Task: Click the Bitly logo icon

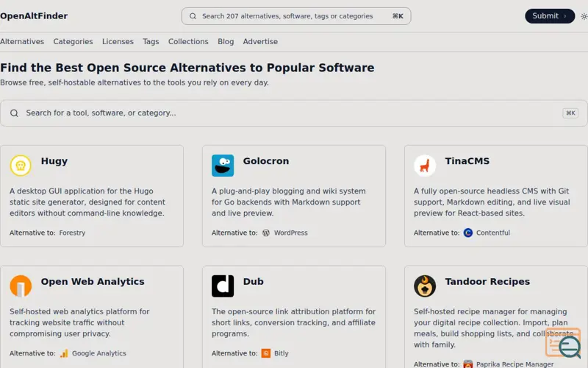Action: [x=266, y=353]
